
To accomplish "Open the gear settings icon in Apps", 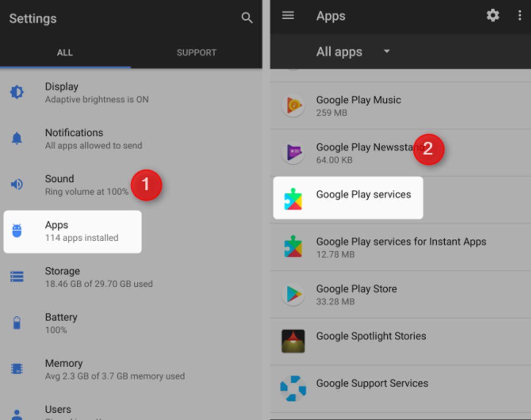I will click(x=493, y=16).
